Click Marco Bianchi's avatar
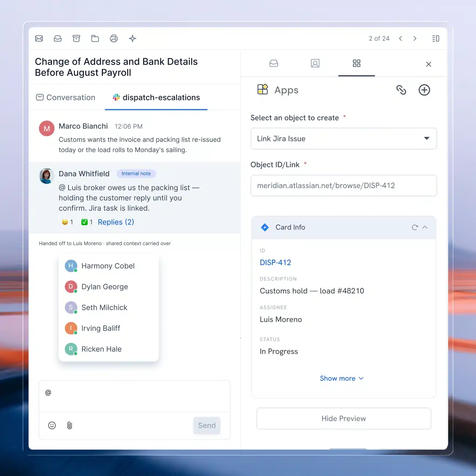 point(47,129)
